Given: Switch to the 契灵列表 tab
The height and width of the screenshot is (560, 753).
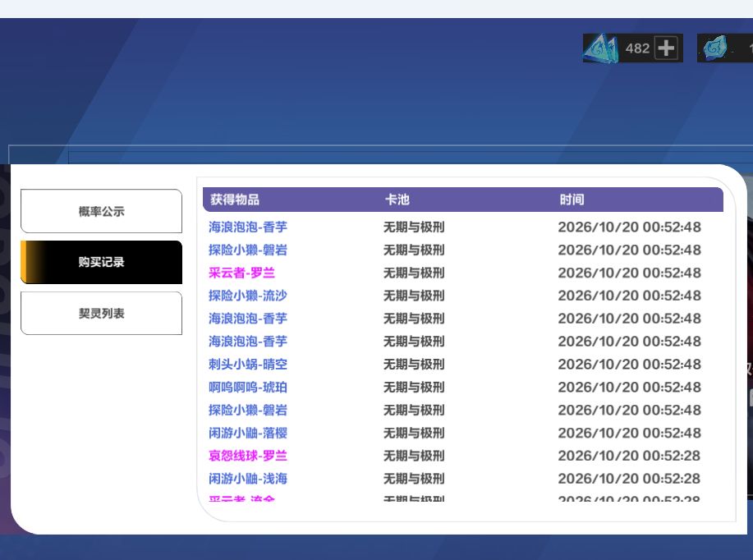Looking at the screenshot, I should (101, 313).
